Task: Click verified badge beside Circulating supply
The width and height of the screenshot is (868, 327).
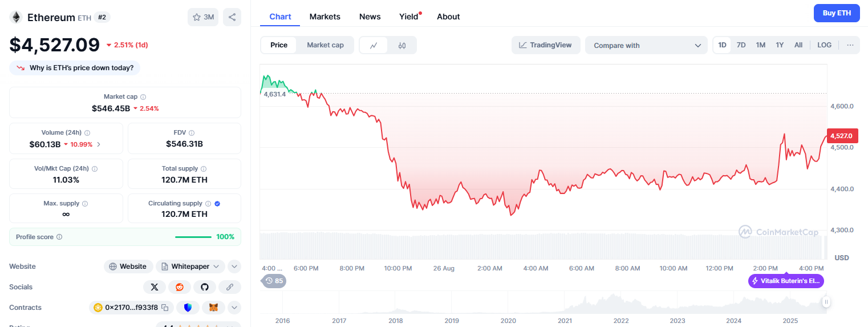Action: [217, 204]
